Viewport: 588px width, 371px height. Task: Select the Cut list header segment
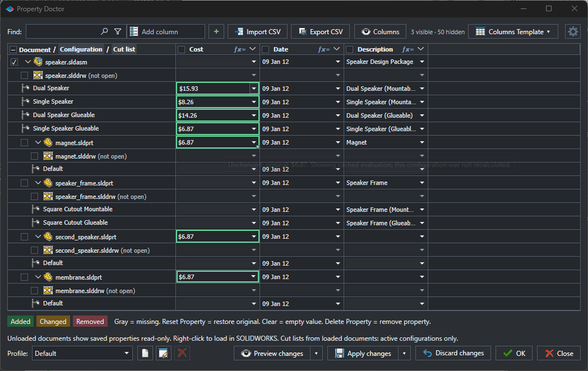124,49
